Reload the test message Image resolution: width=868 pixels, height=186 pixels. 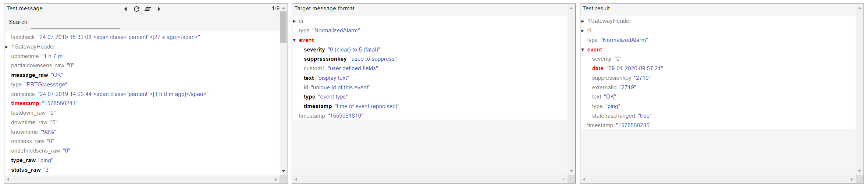pos(136,9)
